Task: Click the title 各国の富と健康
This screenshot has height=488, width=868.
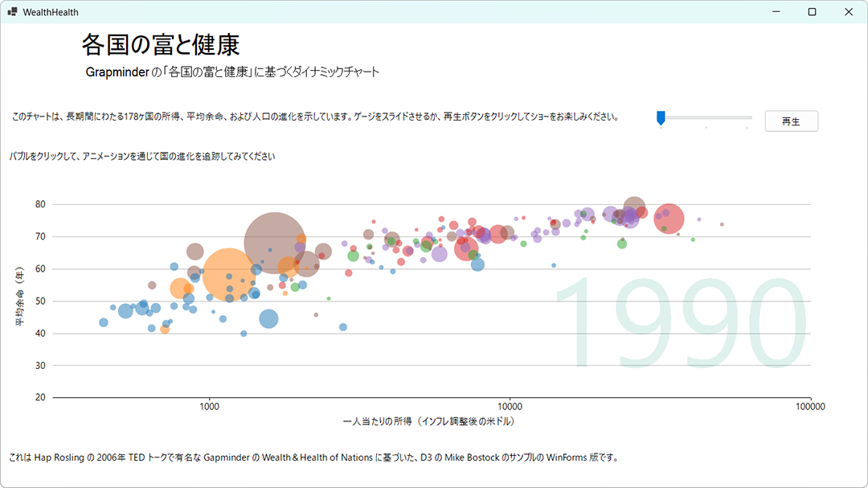Action: (161, 45)
